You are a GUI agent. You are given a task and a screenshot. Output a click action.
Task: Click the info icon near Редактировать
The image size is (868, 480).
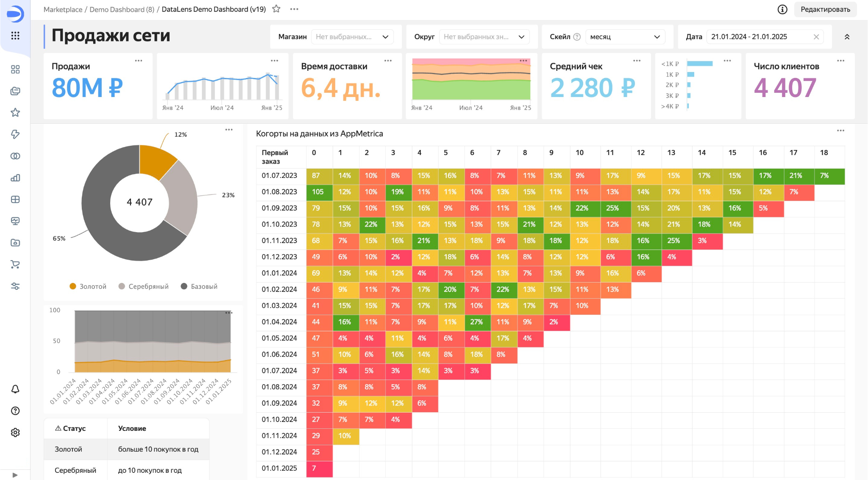click(x=782, y=9)
